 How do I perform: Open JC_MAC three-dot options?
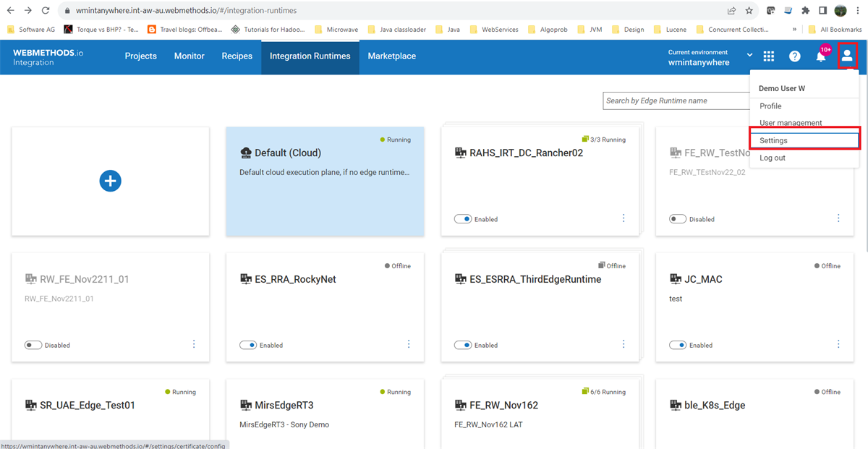pos(838,344)
